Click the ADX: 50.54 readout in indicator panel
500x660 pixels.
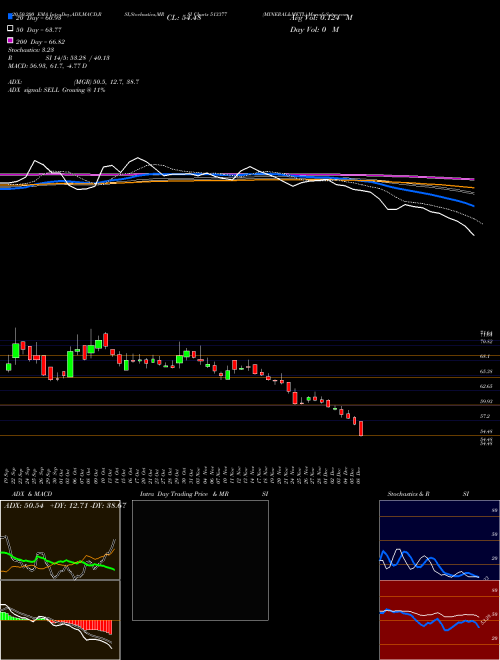pos(25,506)
